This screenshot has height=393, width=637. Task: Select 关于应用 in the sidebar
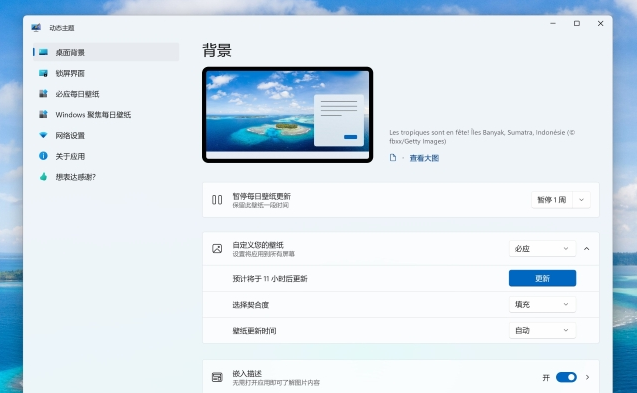pos(106,156)
